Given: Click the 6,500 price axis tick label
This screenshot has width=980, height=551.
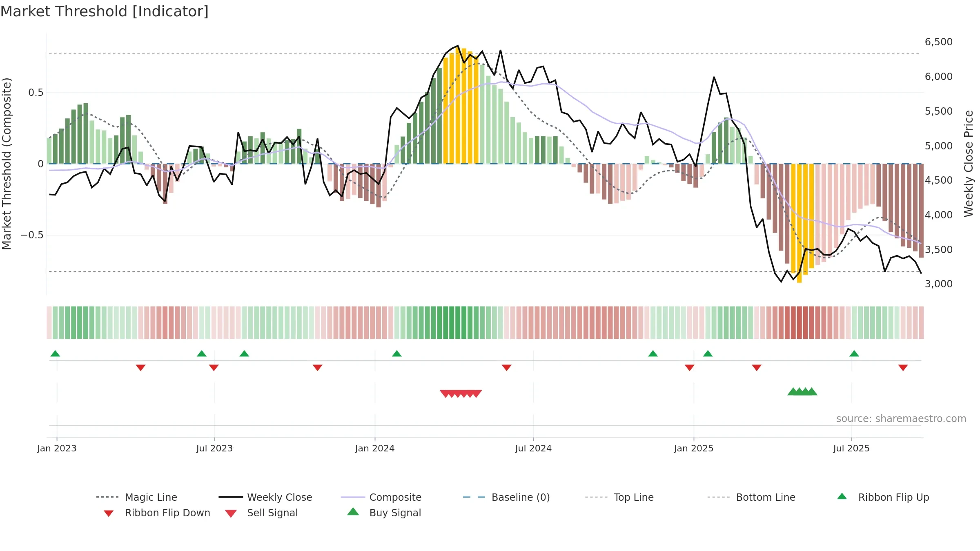Looking at the screenshot, I should click(939, 42).
